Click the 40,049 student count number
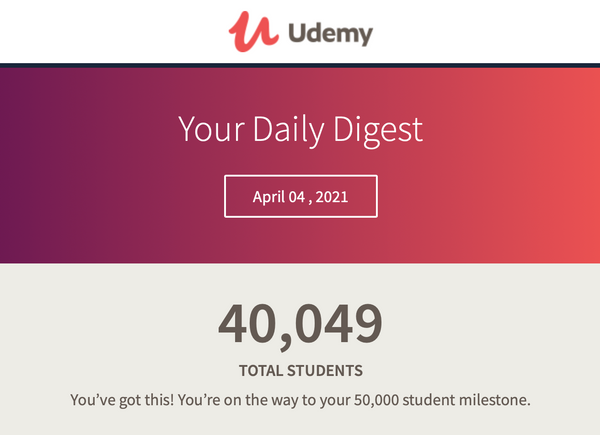This screenshot has height=435, width=600. [x=300, y=326]
